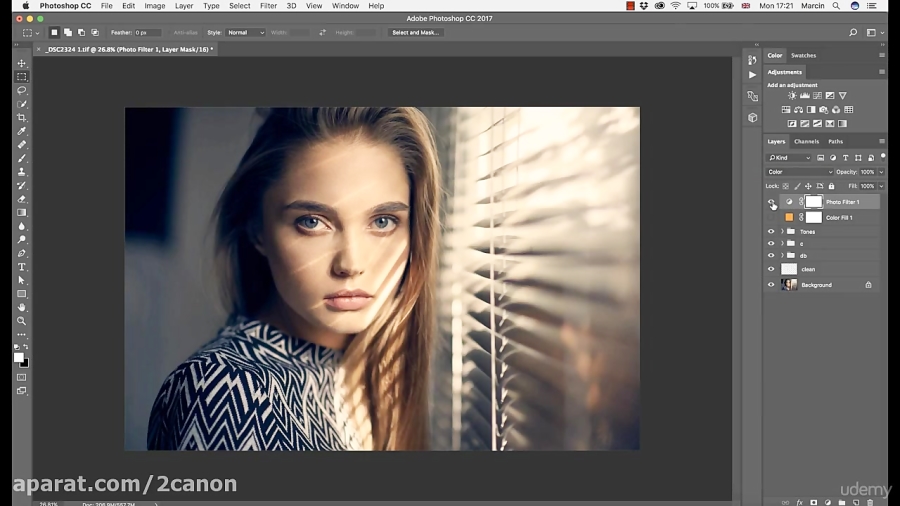The image size is (900, 506).
Task: Expand the Tones layer group
Action: click(x=782, y=232)
